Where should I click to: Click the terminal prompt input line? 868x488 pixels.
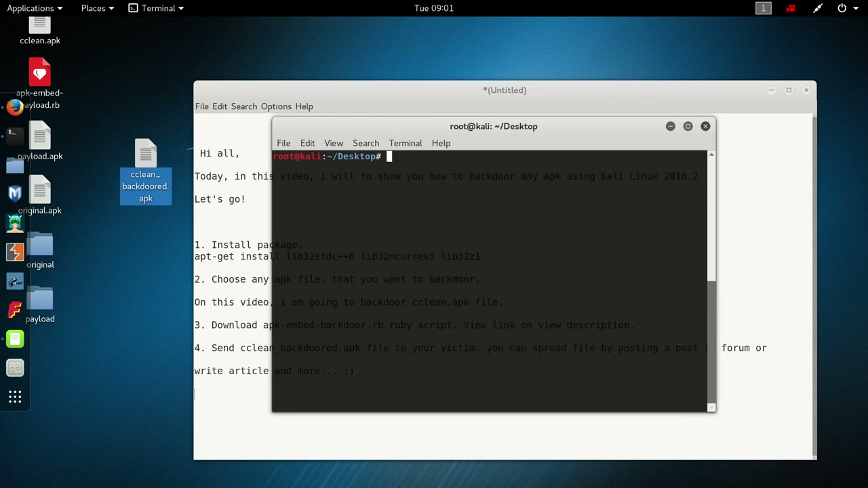click(490, 157)
